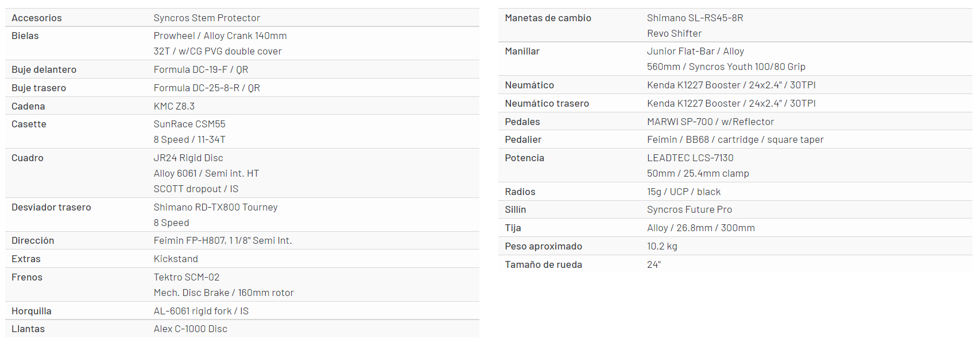Select the JR24 Rigid Disc frame text
980x339 pixels.
click(x=188, y=158)
